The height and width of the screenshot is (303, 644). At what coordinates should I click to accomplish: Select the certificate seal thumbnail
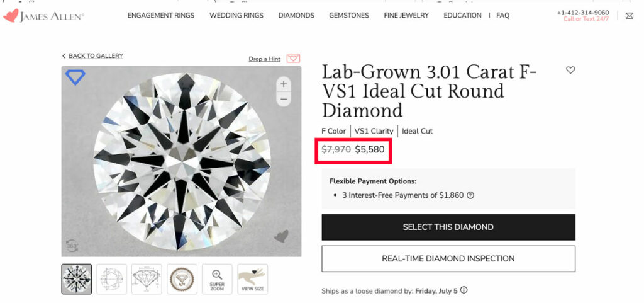[182, 279]
